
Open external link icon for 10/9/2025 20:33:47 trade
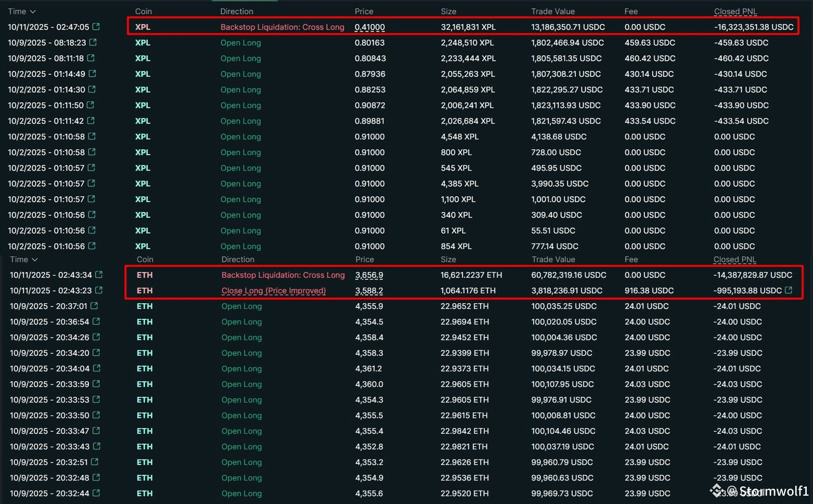pyautogui.click(x=96, y=430)
